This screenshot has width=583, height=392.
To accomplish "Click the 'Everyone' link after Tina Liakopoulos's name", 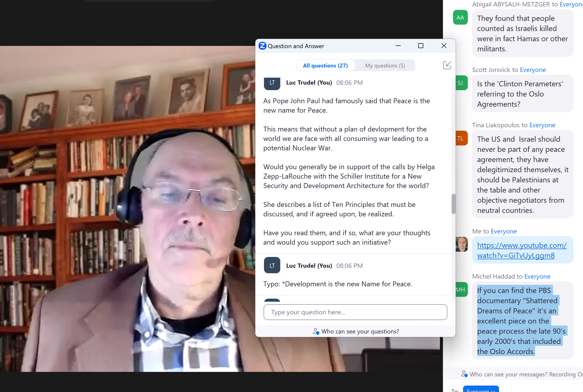I will 542,125.
